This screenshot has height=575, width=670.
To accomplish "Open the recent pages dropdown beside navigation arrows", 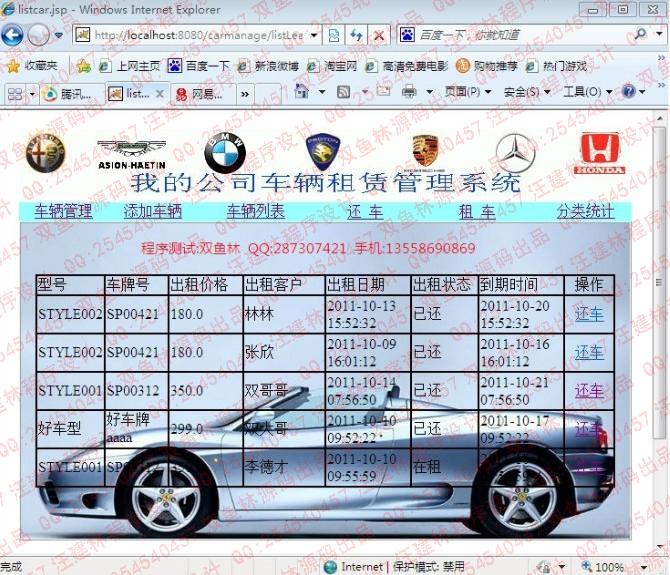I will coord(59,35).
